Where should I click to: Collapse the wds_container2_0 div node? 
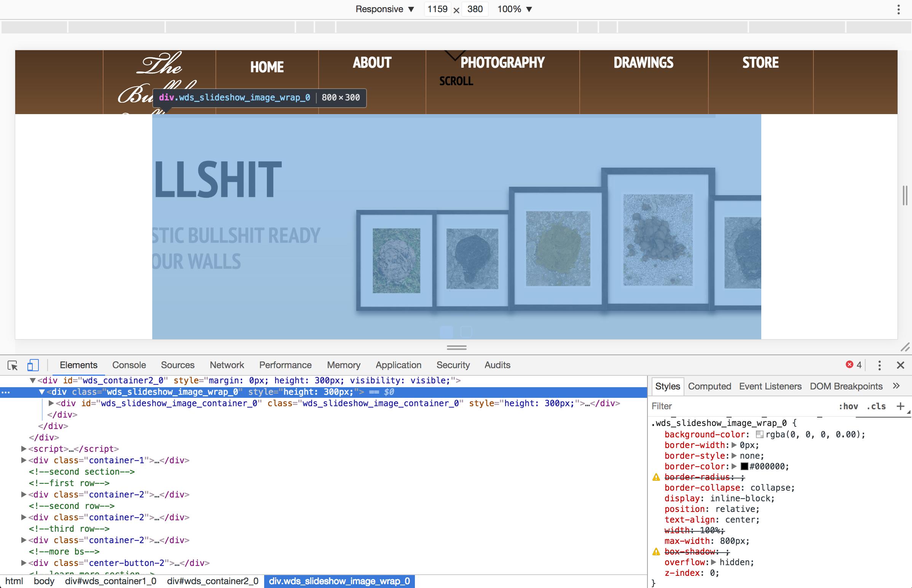pos(33,380)
